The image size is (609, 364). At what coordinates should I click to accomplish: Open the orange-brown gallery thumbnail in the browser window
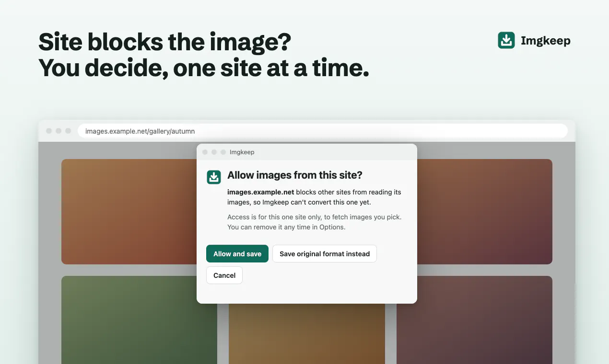pos(129,212)
